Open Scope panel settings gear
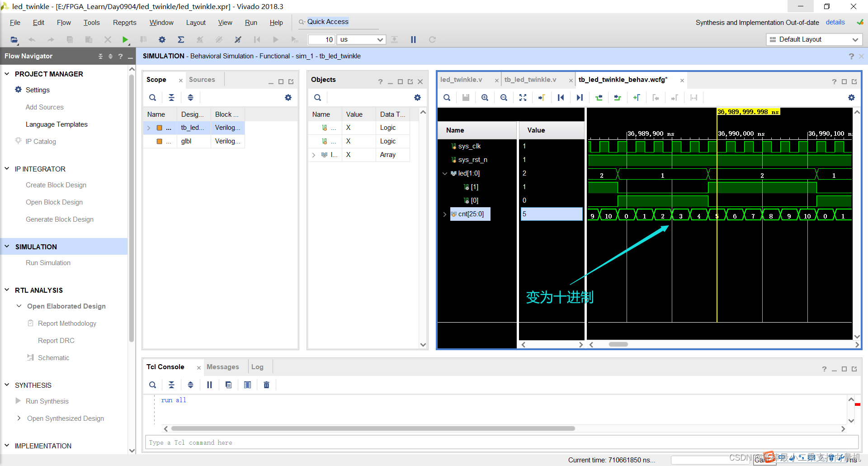Image resolution: width=868 pixels, height=466 pixels. pos(288,98)
